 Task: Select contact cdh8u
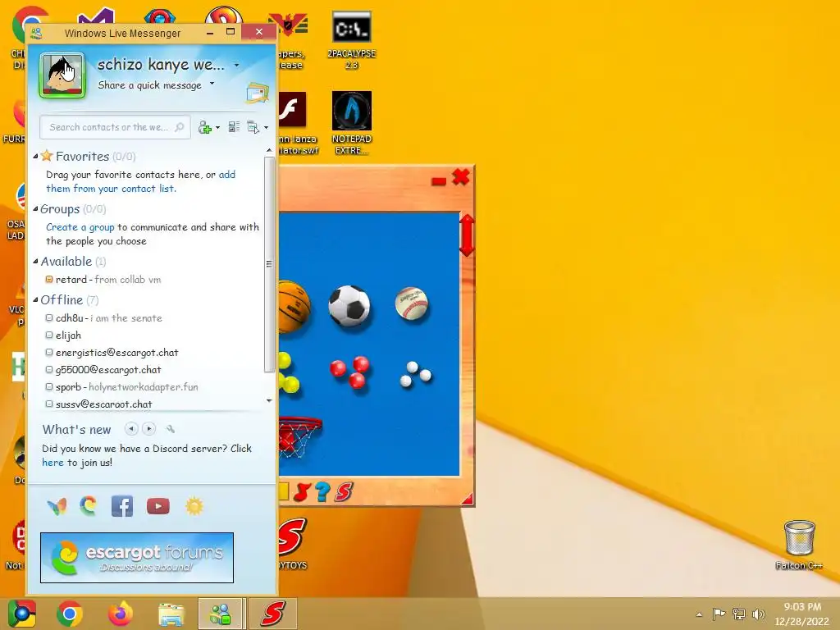point(103,318)
